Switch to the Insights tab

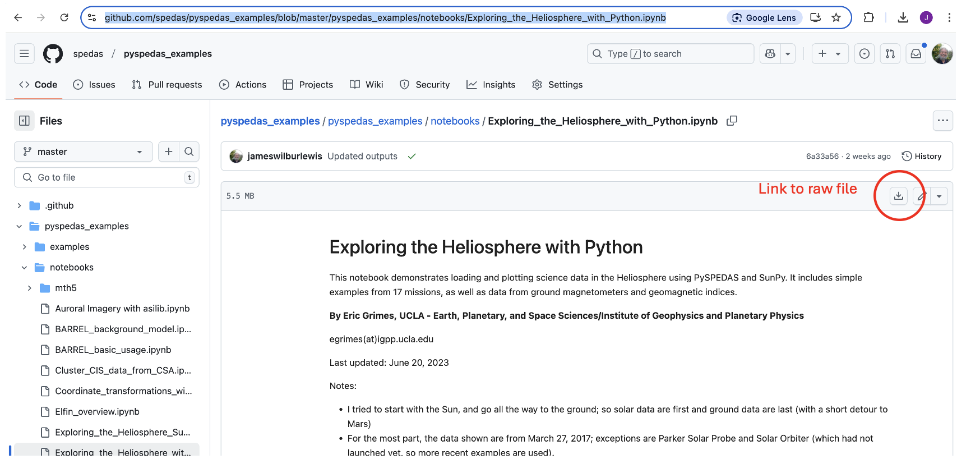coord(491,84)
